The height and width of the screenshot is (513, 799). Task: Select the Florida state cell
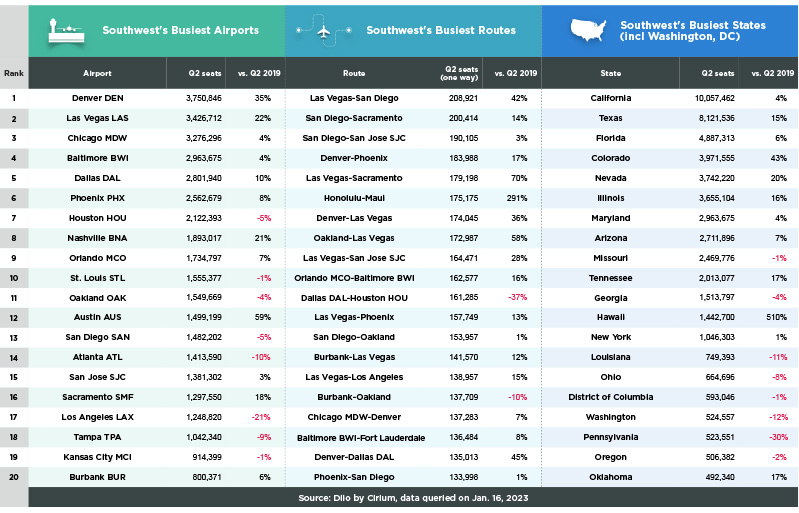(x=610, y=138)
